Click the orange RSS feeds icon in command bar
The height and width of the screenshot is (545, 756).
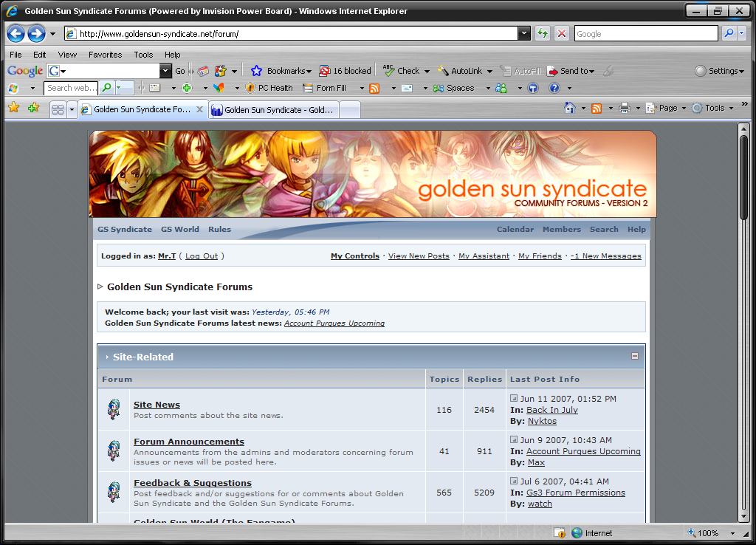597,109
